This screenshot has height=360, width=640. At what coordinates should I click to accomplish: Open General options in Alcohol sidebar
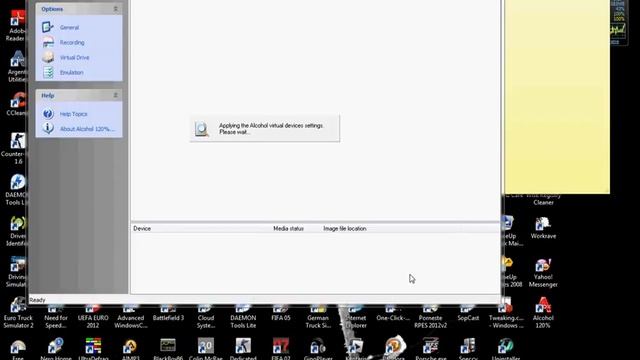coord(69,27)
